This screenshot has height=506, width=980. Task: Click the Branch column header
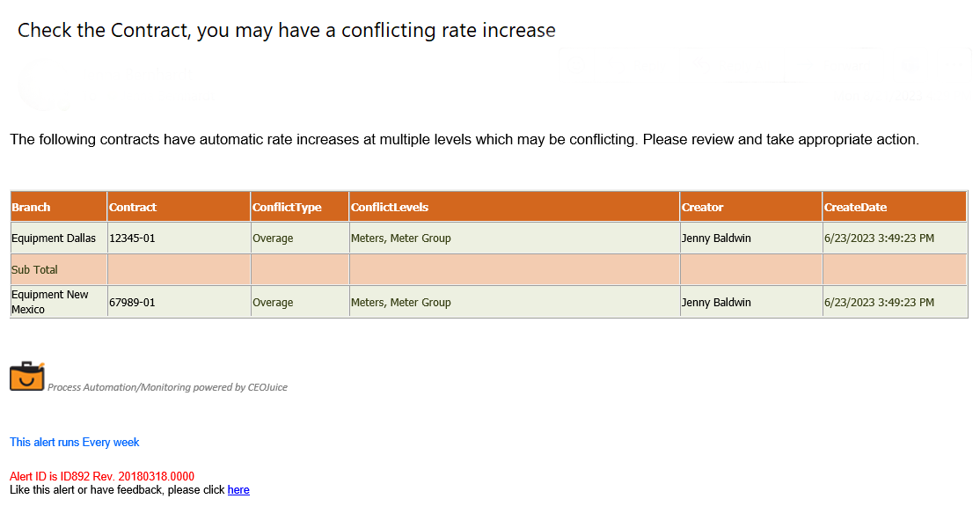[32, 208]
